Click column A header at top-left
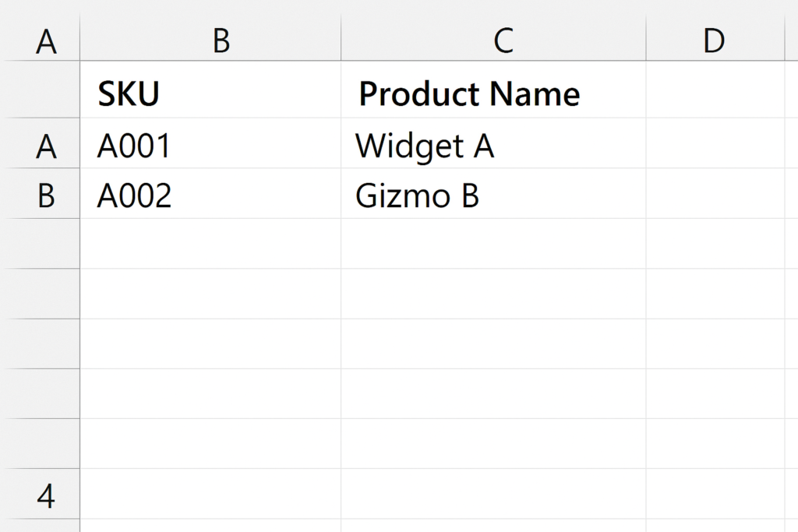 (x=43, y=37)
